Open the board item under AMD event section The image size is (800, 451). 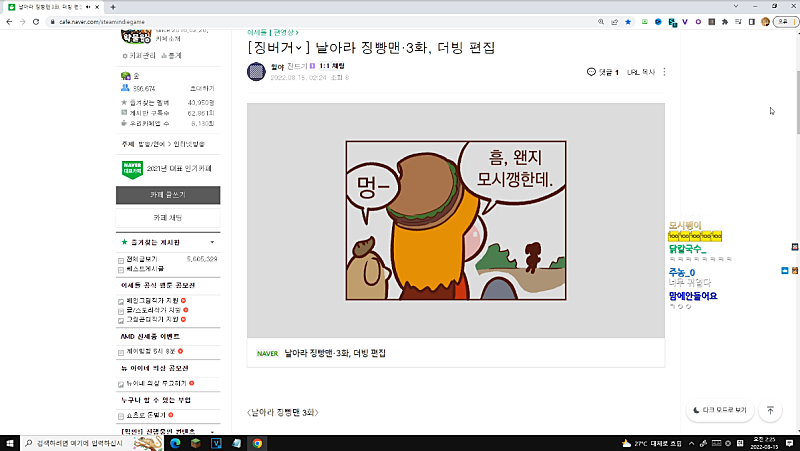(151, 351)
